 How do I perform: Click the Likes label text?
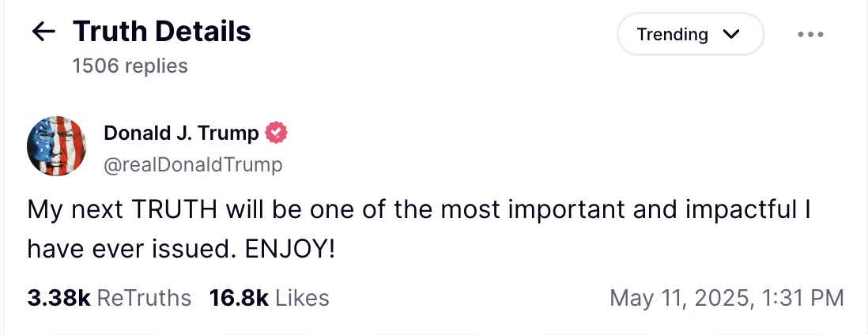302,298
